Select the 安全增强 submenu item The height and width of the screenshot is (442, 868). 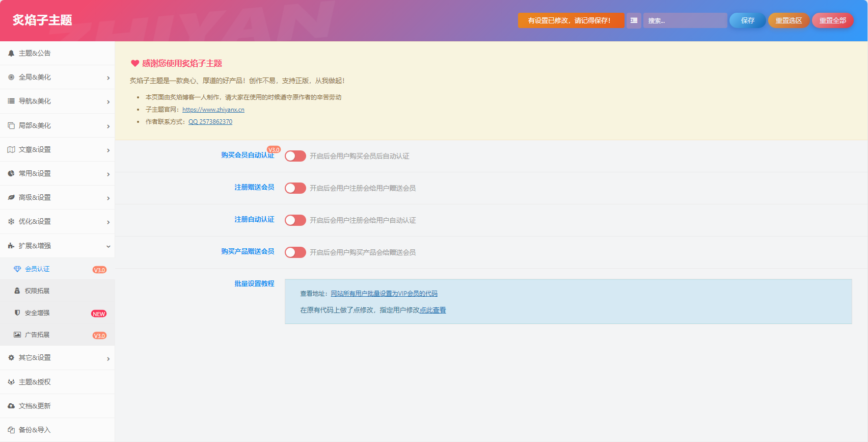[x=57, y=313]
